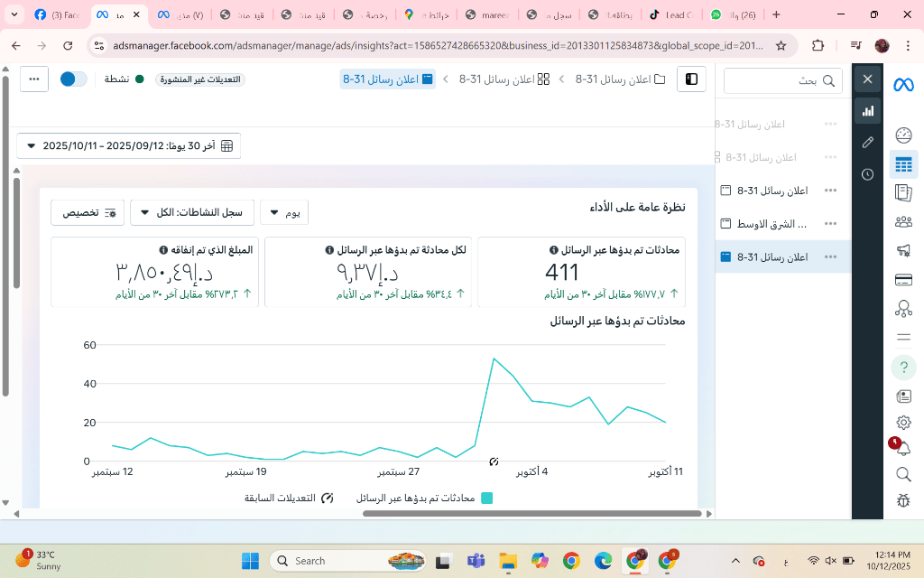
Task: Toggle the side panel layout button
Action: tap(691, 79)
